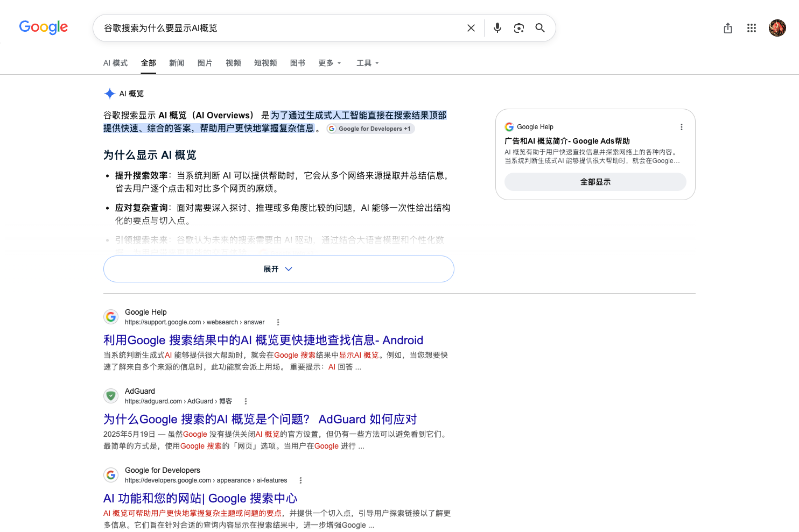This screenshot has width=799, height=532.
Task: Select the 图书 tab
Action: [298, 63]
